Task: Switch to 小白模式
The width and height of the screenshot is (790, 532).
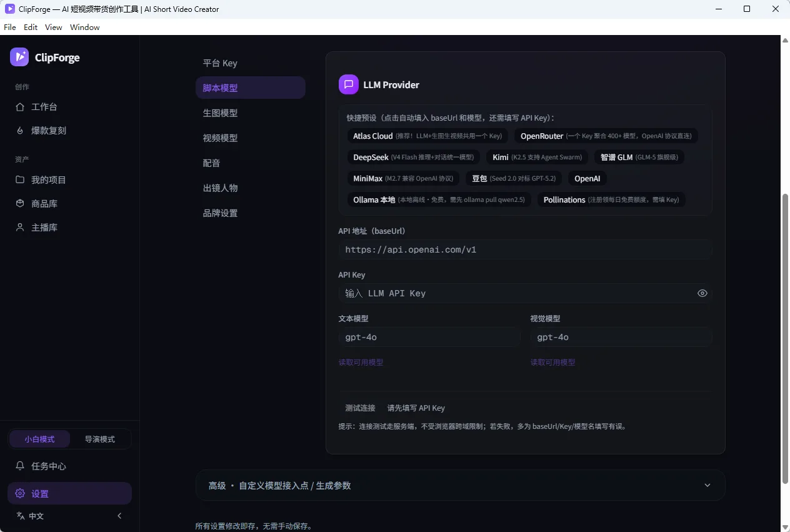Action: (x=39, y=439)
